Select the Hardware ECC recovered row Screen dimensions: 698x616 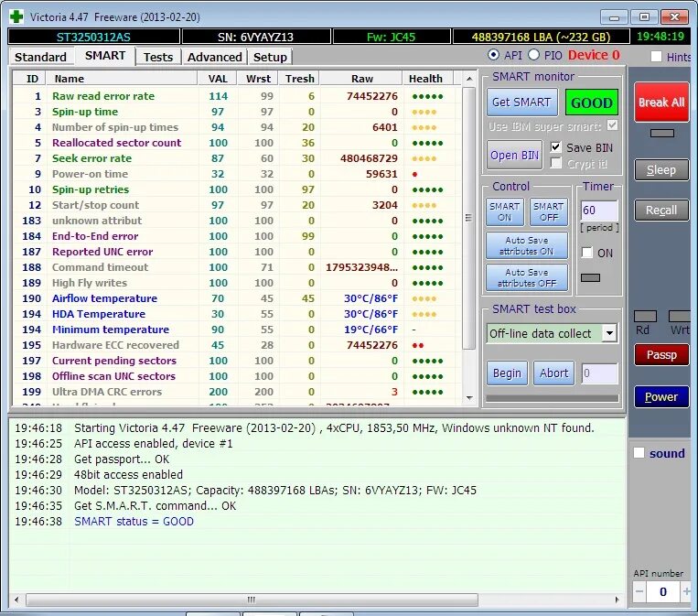click(236, 345)
